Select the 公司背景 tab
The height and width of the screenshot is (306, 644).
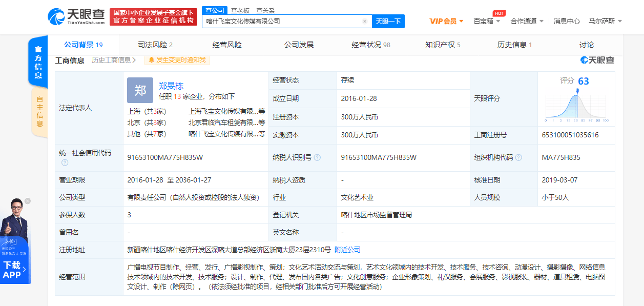tap(84, 45)
